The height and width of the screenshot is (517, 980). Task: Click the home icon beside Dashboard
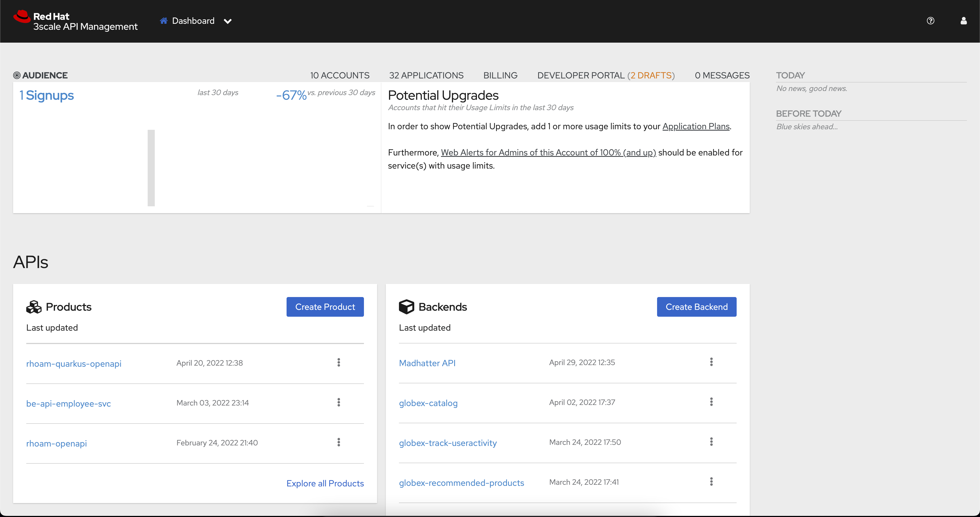click(164, 21)
